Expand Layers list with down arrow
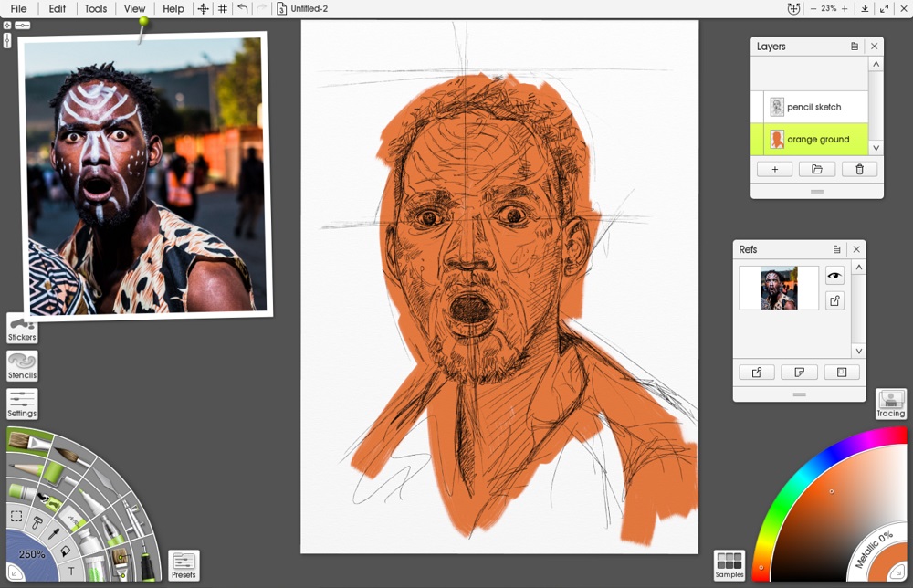This screenshot has width=913, height=588. coord(876,148)
